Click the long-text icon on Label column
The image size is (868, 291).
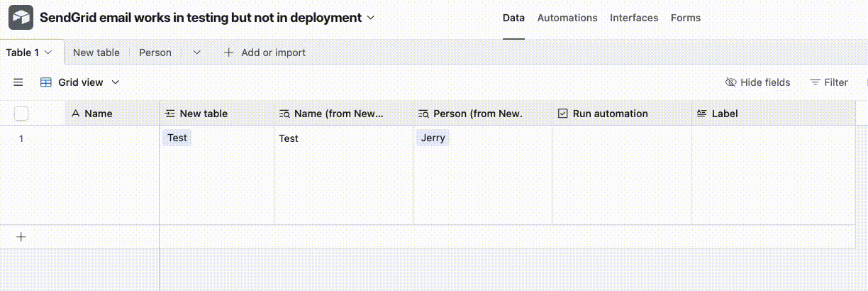[x=702, y=114]
